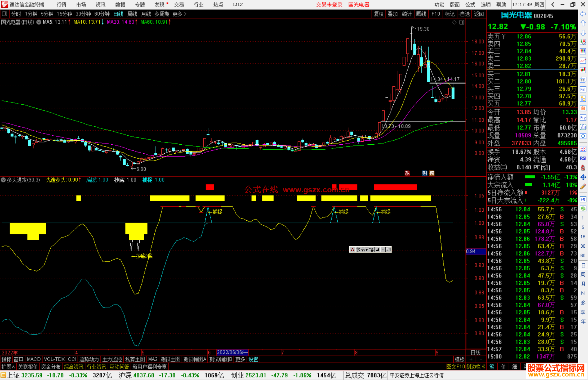Click the 叠加 overlay button
Viewport: 588px width, 380px height.
(393, 14)
